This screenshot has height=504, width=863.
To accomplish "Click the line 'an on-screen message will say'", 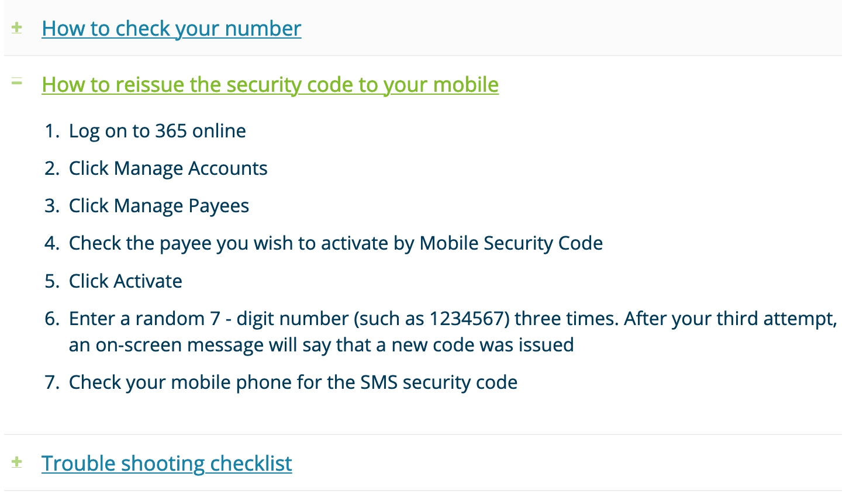I will (321, 345).
